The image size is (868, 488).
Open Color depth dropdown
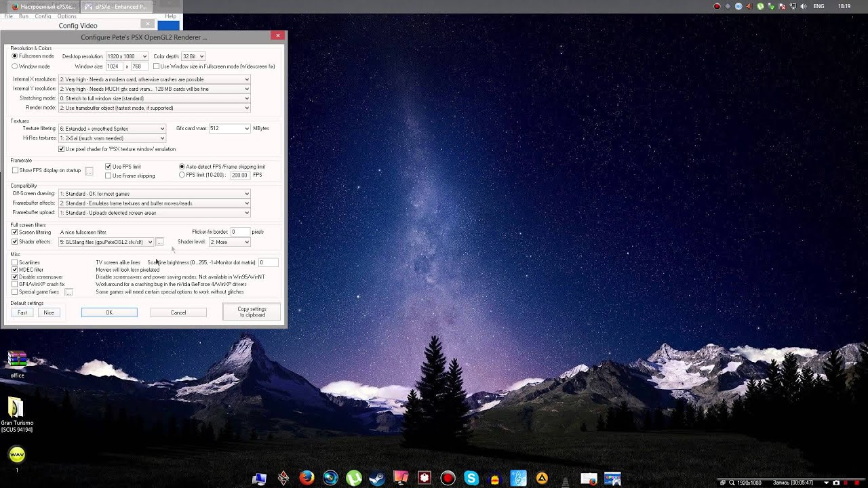(x=193, y=56)
